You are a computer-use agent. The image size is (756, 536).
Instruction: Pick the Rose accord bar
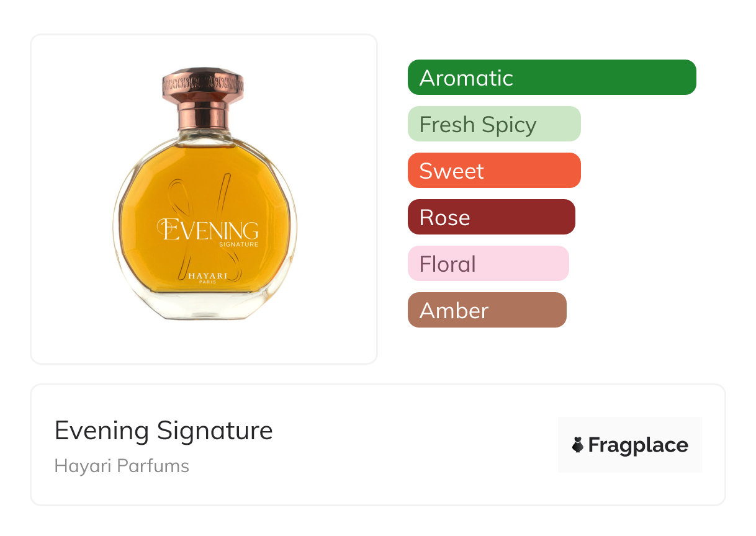coord(491,217)
